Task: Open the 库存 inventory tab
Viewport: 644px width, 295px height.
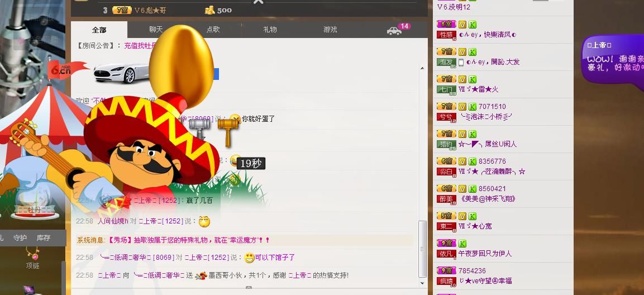Action: [43, 238]
